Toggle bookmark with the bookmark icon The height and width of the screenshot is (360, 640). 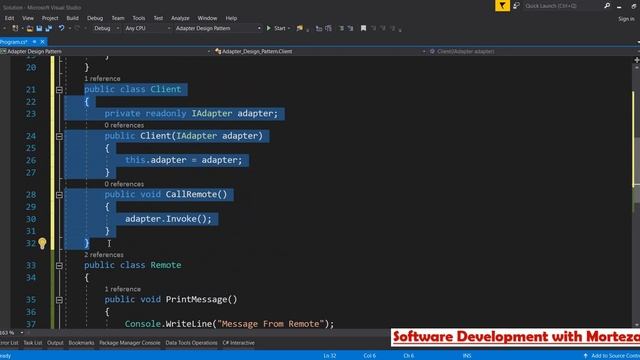[363, 28]
